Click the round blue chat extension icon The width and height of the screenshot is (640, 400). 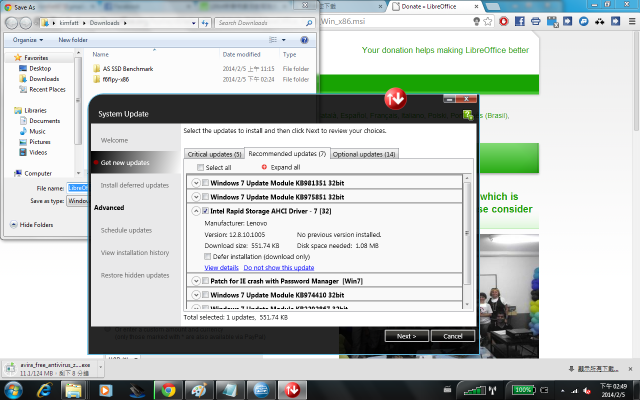(x=584, y=21)
